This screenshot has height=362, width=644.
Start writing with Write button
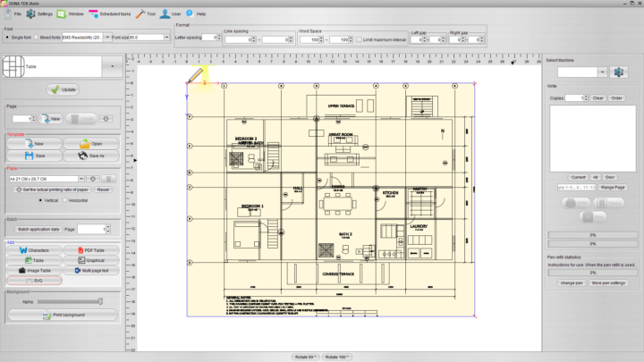coord(576,203)
